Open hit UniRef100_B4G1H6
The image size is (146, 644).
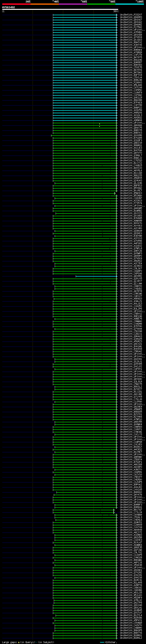[x=131, y=60]
